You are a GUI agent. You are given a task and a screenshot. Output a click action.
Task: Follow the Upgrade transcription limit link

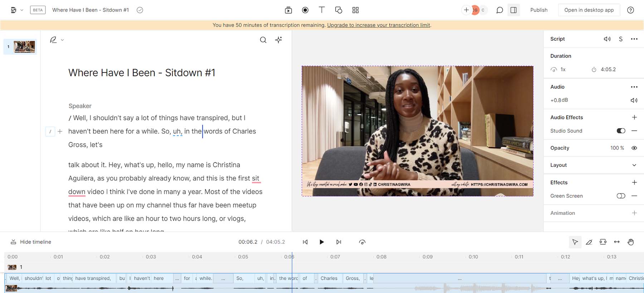click(x=379, y=25)
